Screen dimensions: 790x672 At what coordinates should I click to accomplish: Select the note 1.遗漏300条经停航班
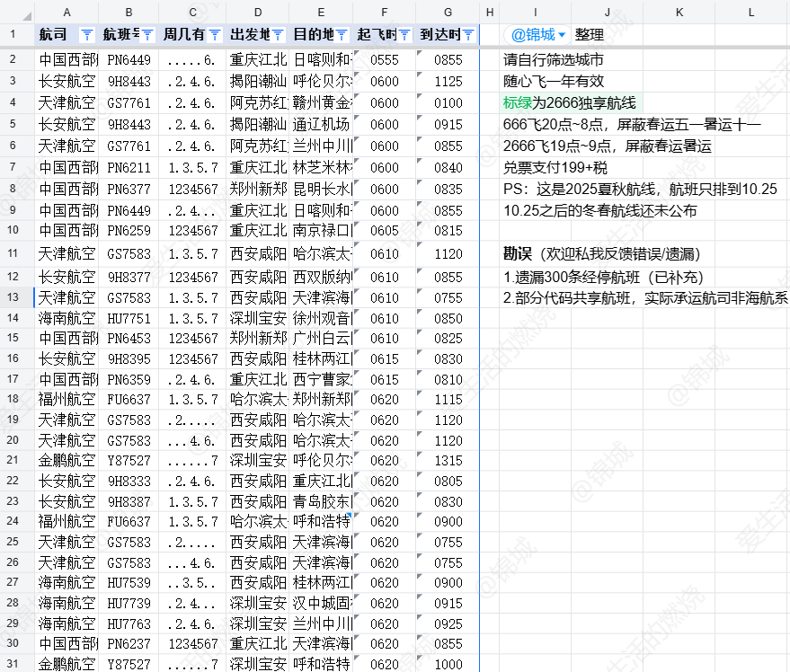pos(603,277)
